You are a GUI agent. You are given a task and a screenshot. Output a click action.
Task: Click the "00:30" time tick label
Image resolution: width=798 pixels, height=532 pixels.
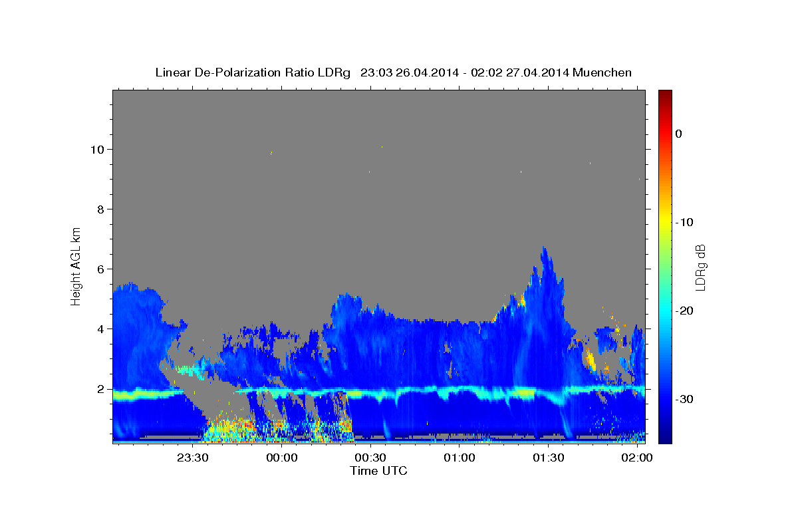[x=370, y=458]
